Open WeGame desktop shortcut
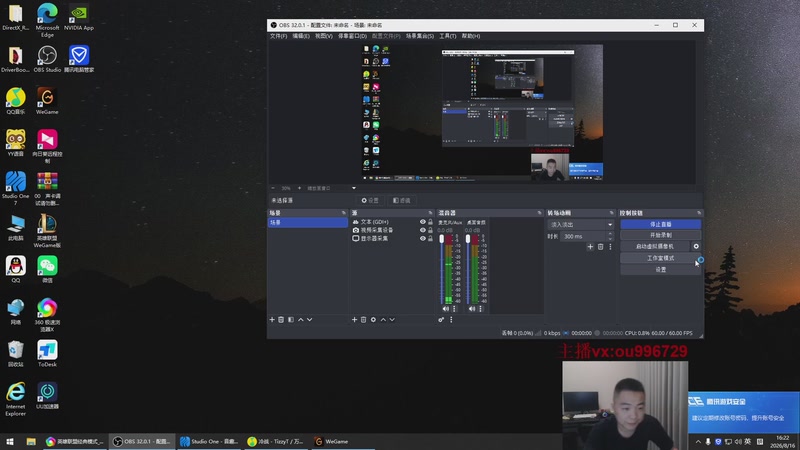This screenshot has height=450, width=800. (47, 101)
